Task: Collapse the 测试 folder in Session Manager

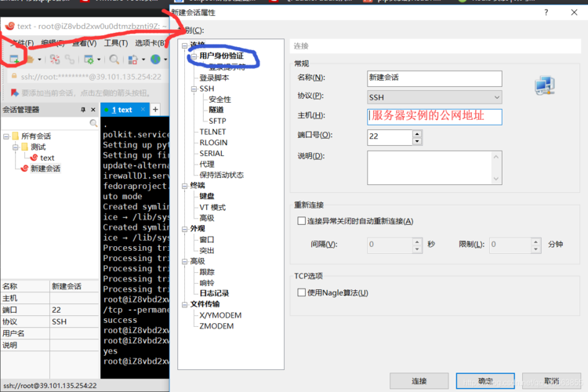Action: (x=16, y=147)
